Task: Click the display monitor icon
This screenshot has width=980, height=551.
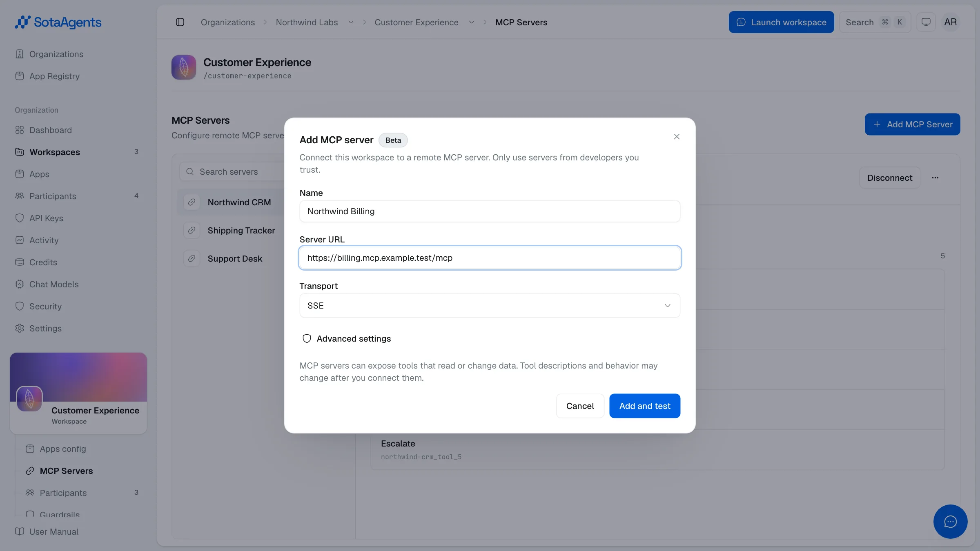Action: point(926,22)
